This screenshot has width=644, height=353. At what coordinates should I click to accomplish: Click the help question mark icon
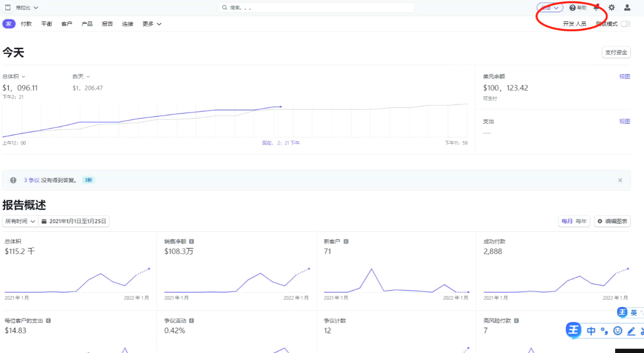[572, 8]
